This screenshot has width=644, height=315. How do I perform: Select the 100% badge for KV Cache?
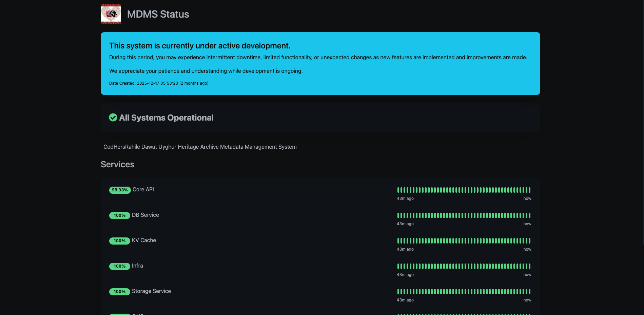click(x=119, y=241)
